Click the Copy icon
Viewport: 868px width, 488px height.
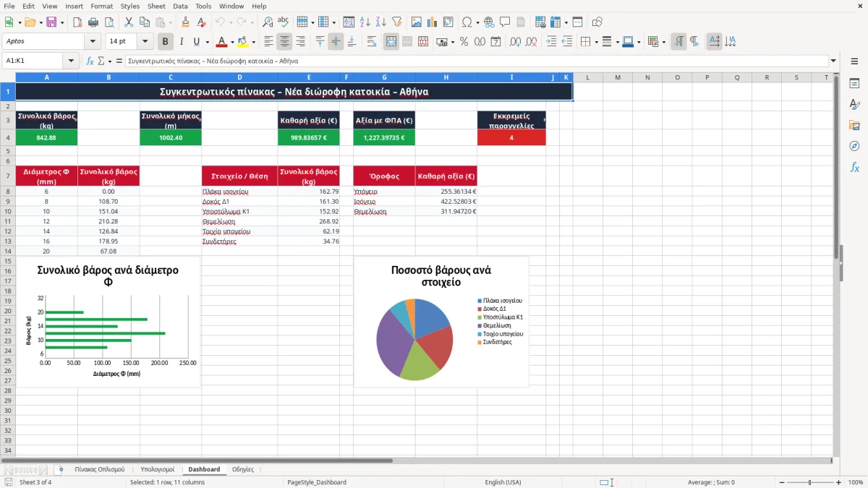[x=144, y=22]
